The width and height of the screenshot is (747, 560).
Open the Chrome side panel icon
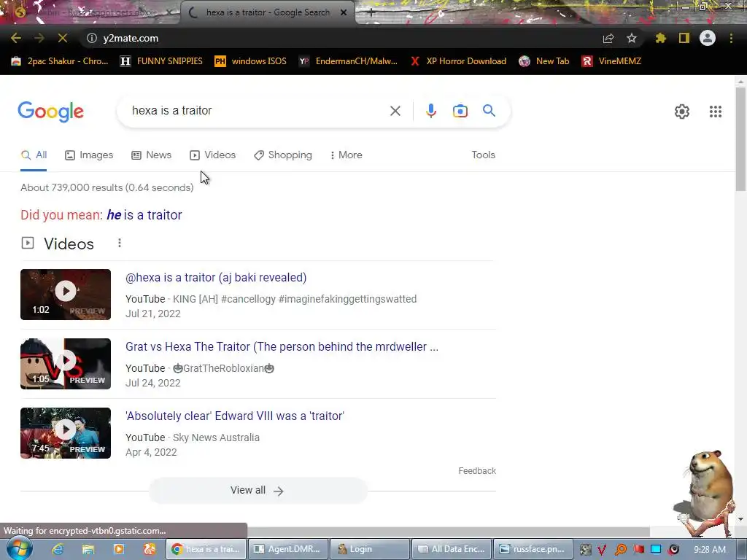(x=684, y=38)
